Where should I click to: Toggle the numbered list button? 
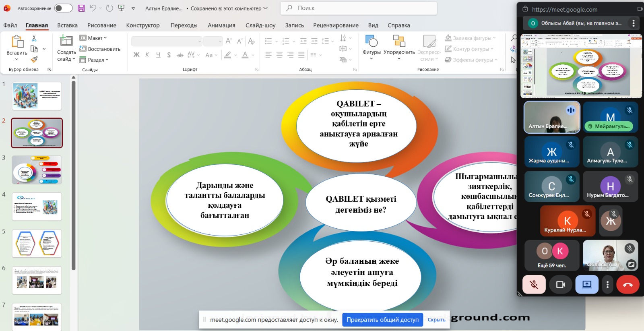pyautogui.click(x=286, y=41)
